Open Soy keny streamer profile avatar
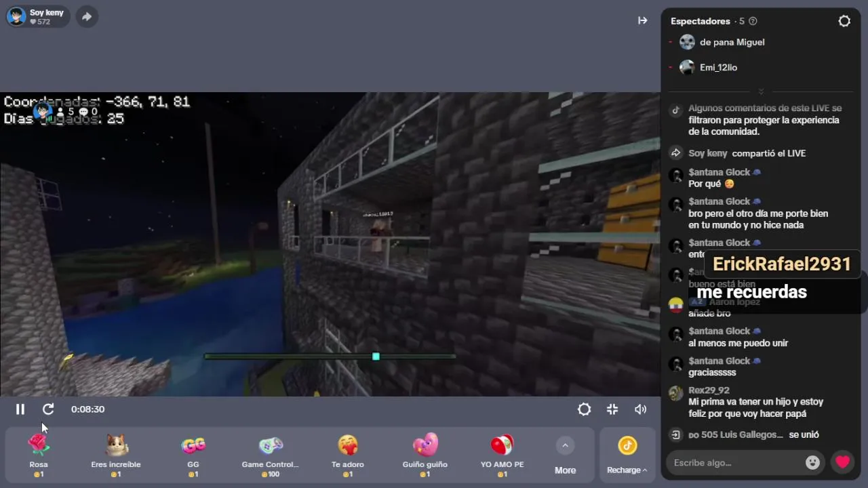868x488 pixels. click(17, 16)
